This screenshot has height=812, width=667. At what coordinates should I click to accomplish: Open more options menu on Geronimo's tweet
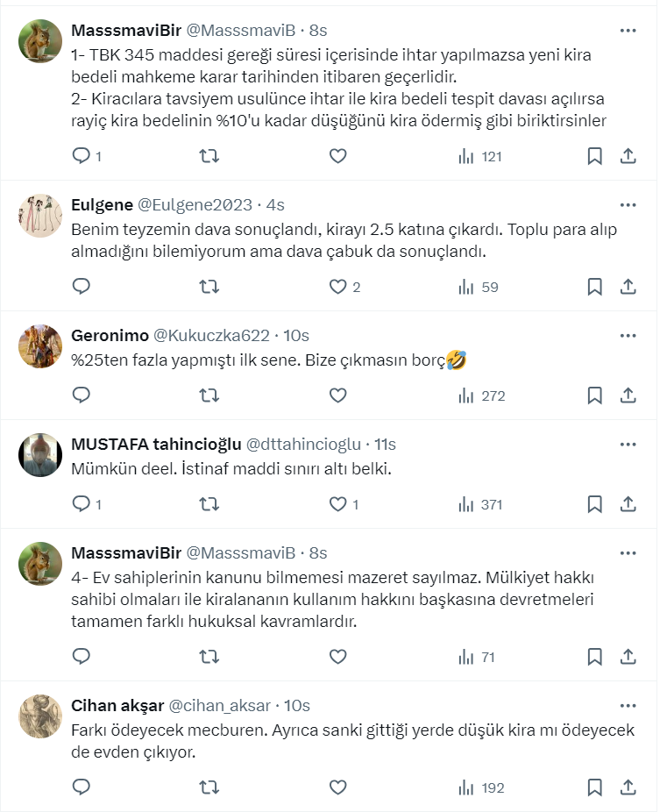628,336
